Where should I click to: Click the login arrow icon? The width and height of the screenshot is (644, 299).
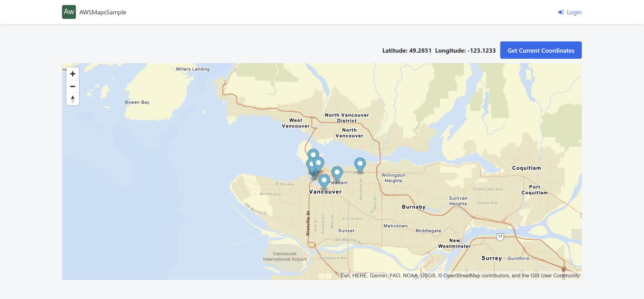point(561,12)
